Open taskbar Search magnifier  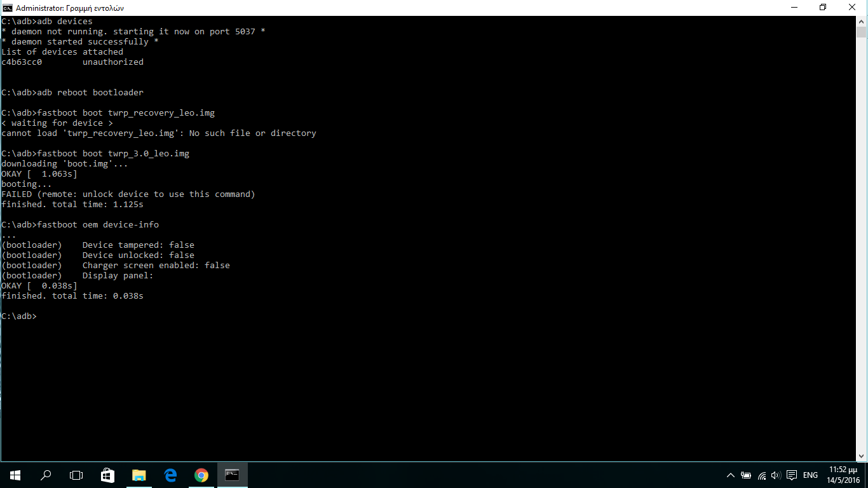tap(46, 475)
